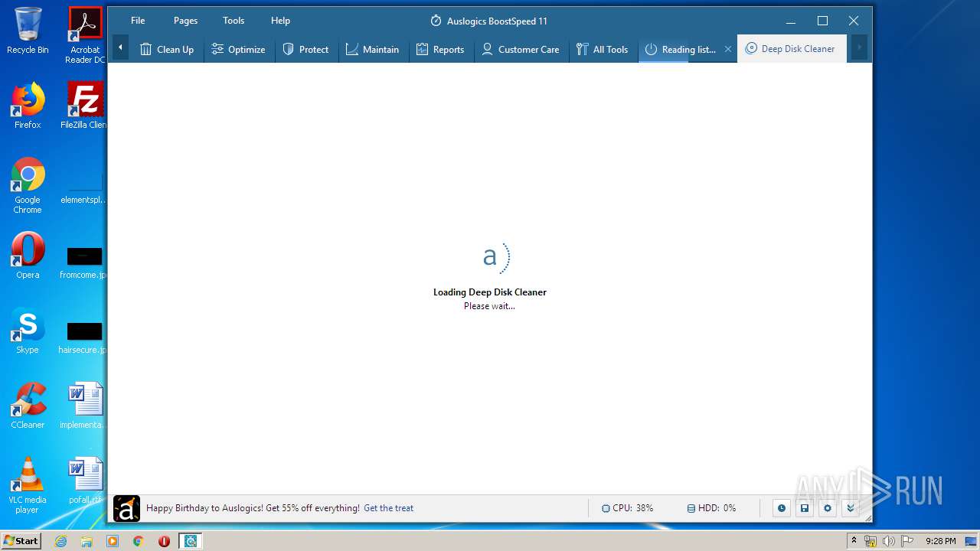Click the save disk icon in status bar
Screen dimensions: 980x551
coord(804,508)
